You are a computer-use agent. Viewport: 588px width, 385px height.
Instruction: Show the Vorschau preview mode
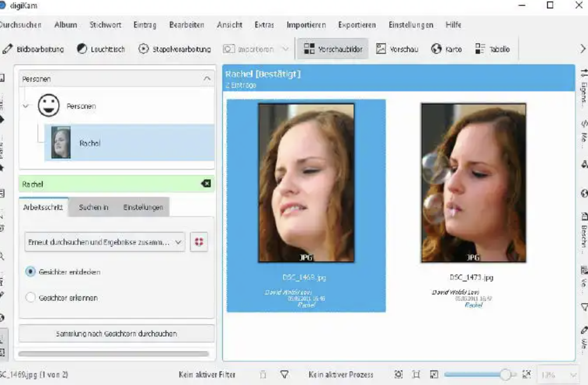click(397, 49)
